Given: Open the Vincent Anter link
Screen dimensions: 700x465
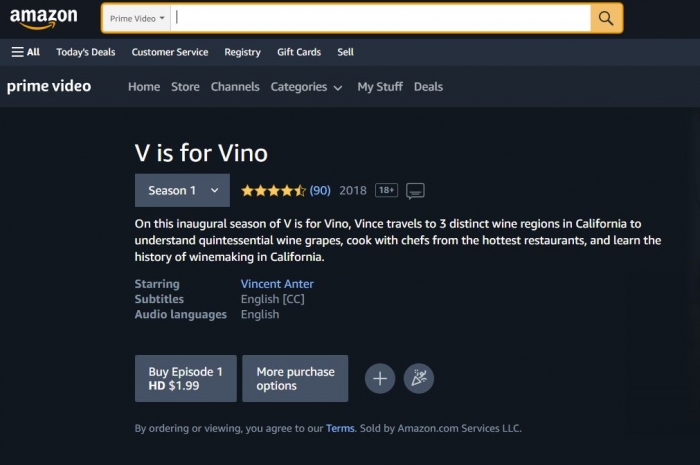Looking at the screenshot, I should click(277, 284).
